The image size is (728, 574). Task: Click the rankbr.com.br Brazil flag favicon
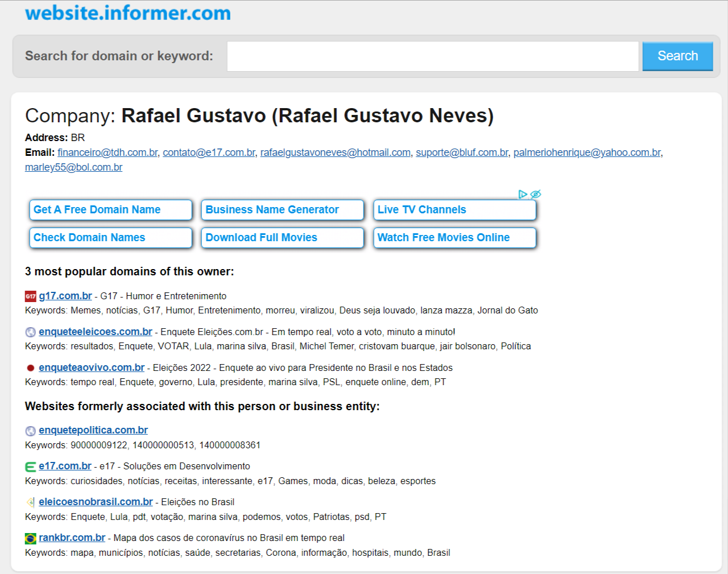pyautogui.click(x=31, y=538)
